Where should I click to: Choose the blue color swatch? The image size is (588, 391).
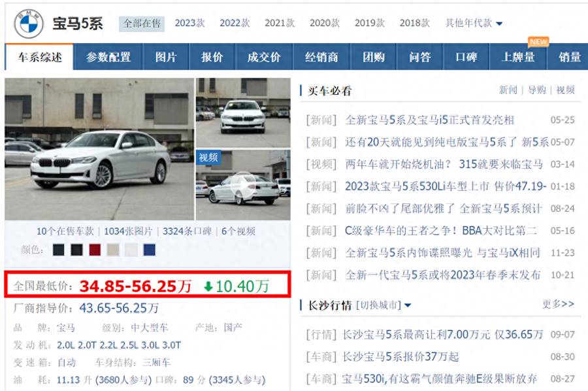pos(149,250)
